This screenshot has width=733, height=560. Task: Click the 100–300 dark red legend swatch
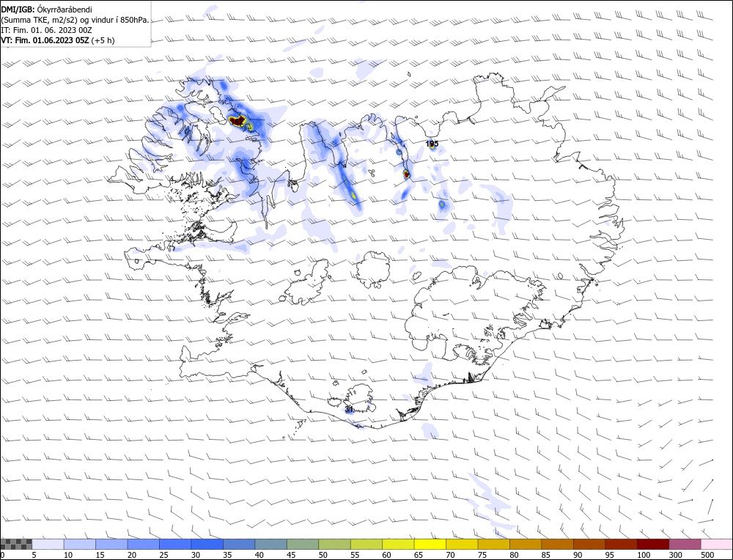tap(652, 544)
